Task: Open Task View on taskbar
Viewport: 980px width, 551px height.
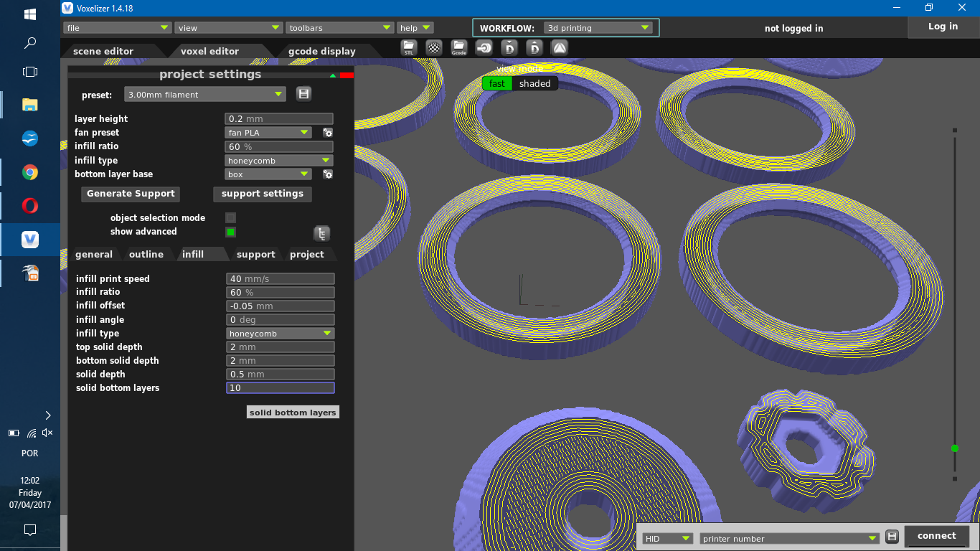Action: point(30,72)
